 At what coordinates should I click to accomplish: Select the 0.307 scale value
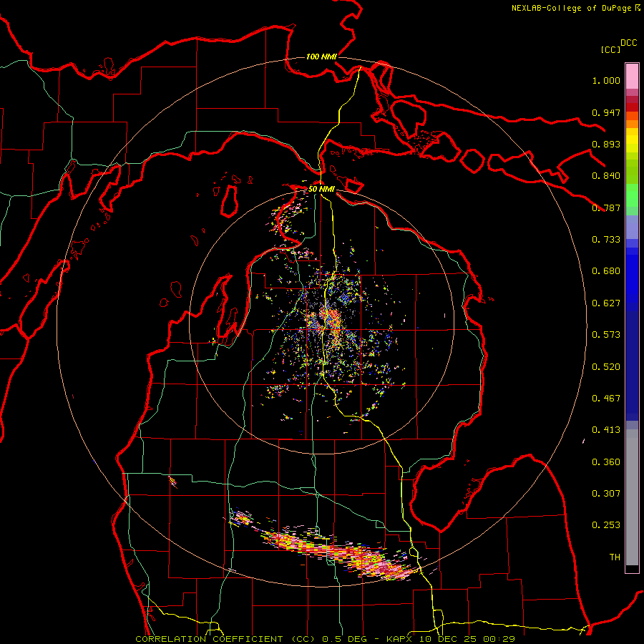point(606,494)
